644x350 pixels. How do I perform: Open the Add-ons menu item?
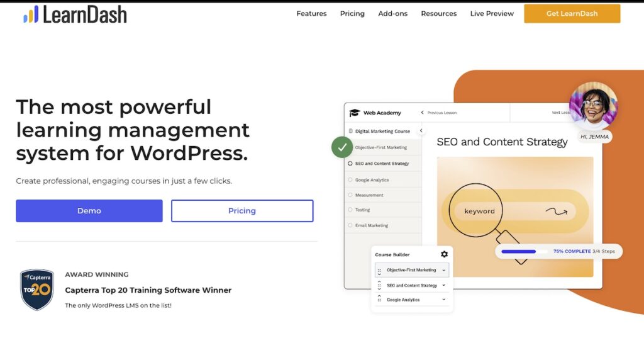pyautogui.click(x=392, y=14)
